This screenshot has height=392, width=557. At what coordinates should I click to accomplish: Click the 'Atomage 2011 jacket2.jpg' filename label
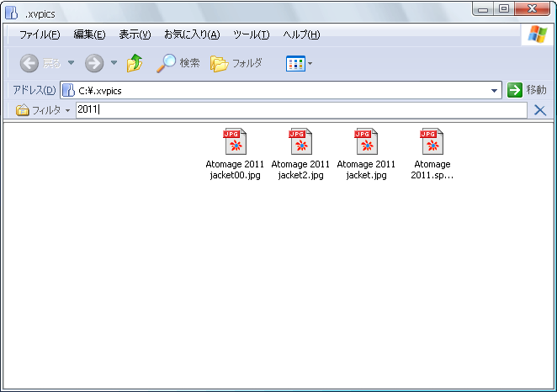tap(300, 170)
